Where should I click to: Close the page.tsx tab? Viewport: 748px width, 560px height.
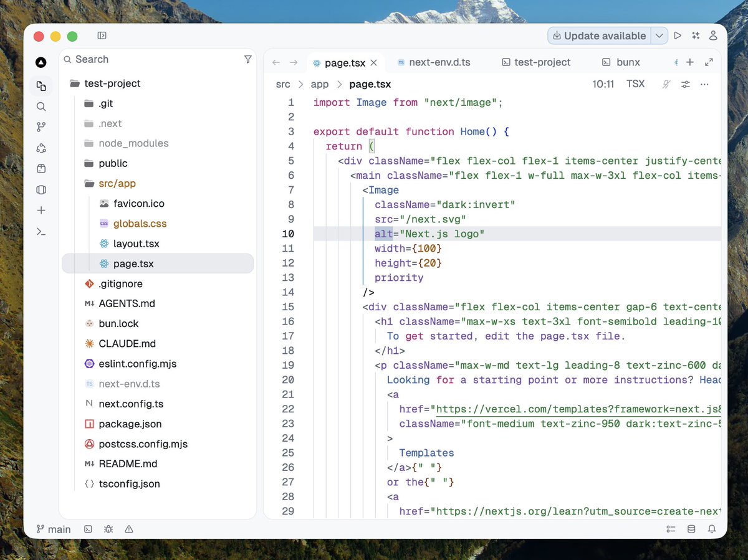[x=373, y=62]
